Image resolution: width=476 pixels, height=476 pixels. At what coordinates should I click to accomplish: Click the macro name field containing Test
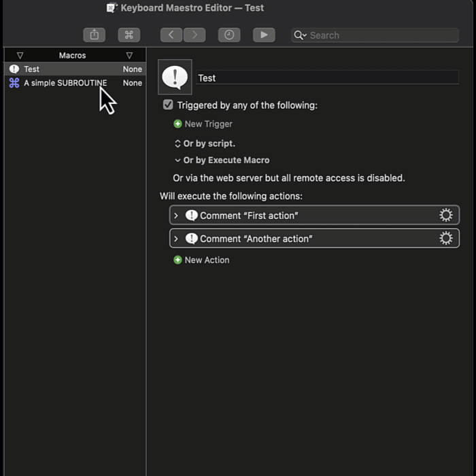tap(328, 78)
